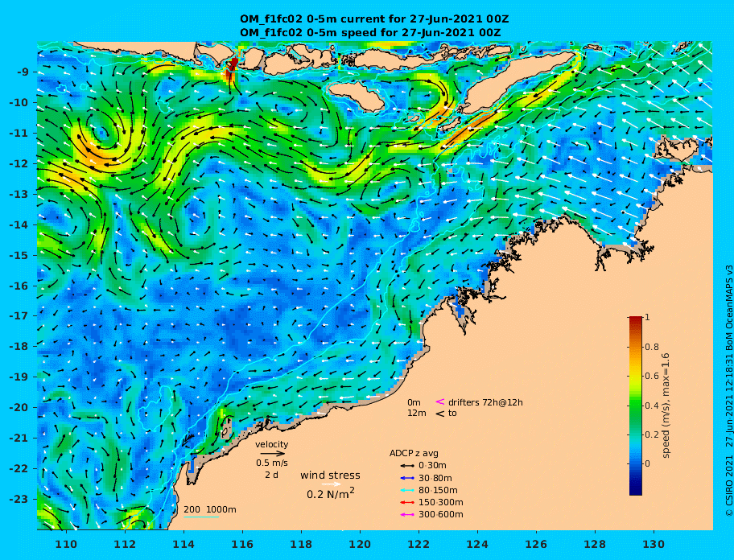Screen dimensions: 734x560
Task: Click the longitude axis label '128'
Action: coord(595,545)
